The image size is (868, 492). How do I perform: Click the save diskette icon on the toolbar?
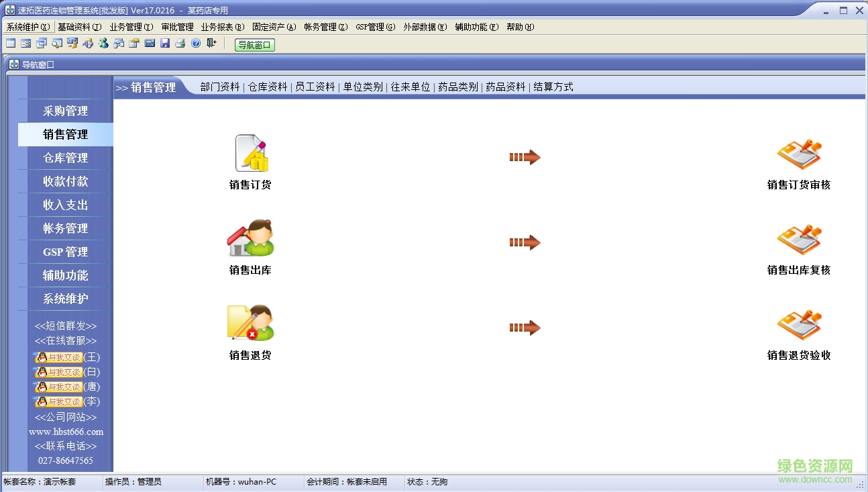click(x=165, y=43)
